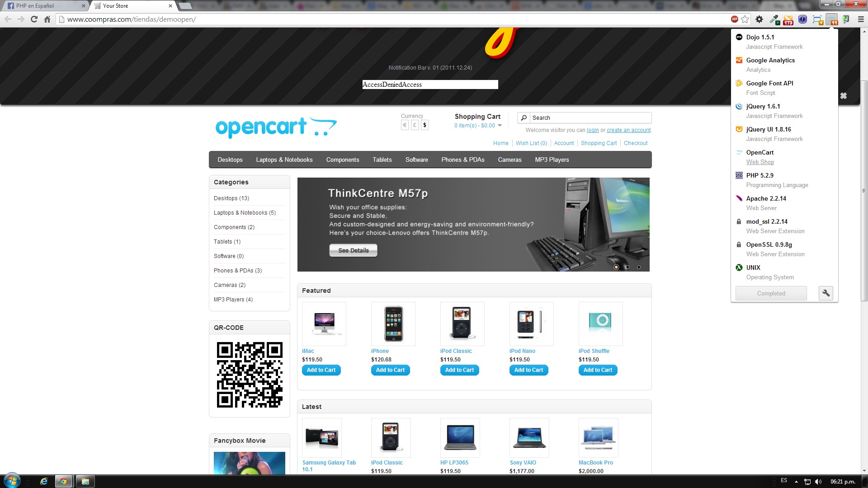
Task: Open the Cameras menu item
Action: tap(509, 160)
